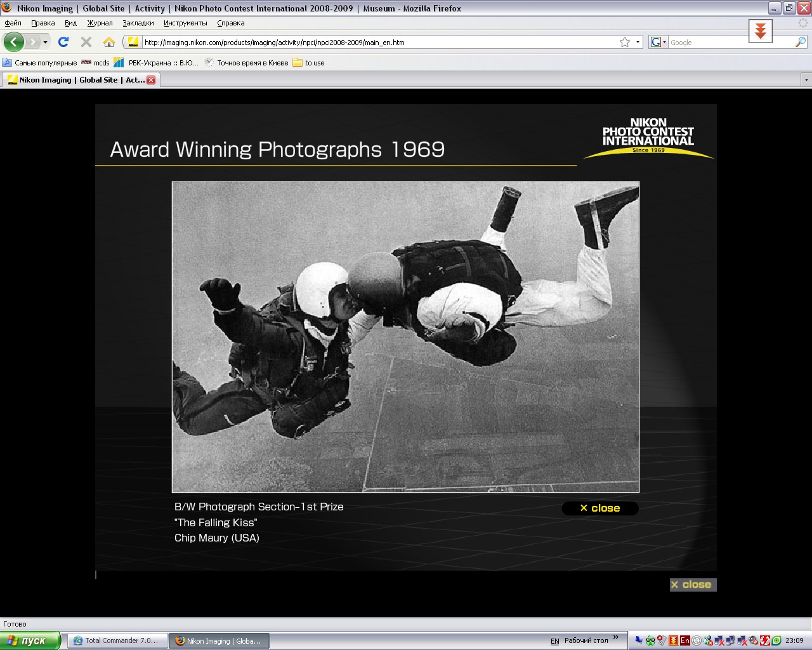Open the Журнал menu
This screenshot has width=812, height=650.
point(100,23)
